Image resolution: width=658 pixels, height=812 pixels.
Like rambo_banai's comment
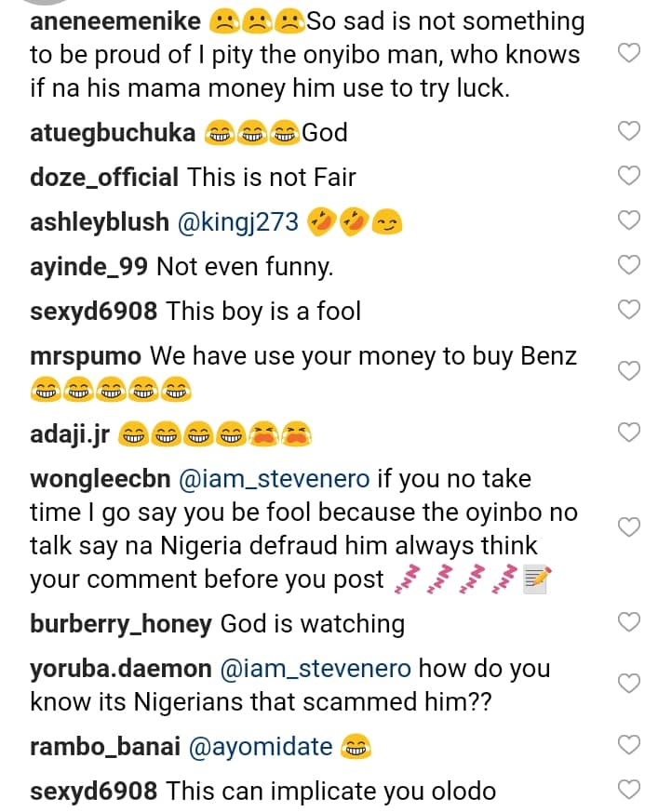(630, 744)
